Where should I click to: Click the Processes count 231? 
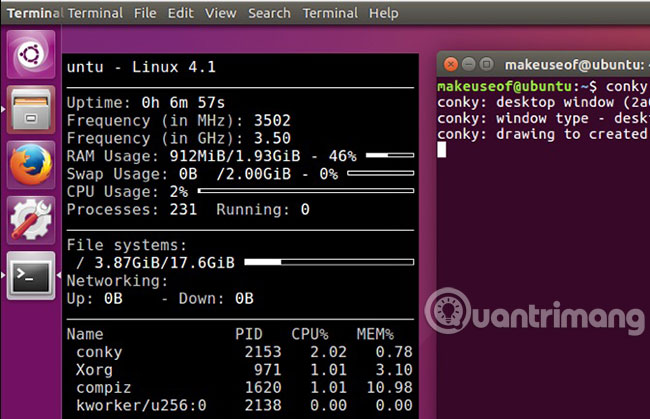pos(183,209)
